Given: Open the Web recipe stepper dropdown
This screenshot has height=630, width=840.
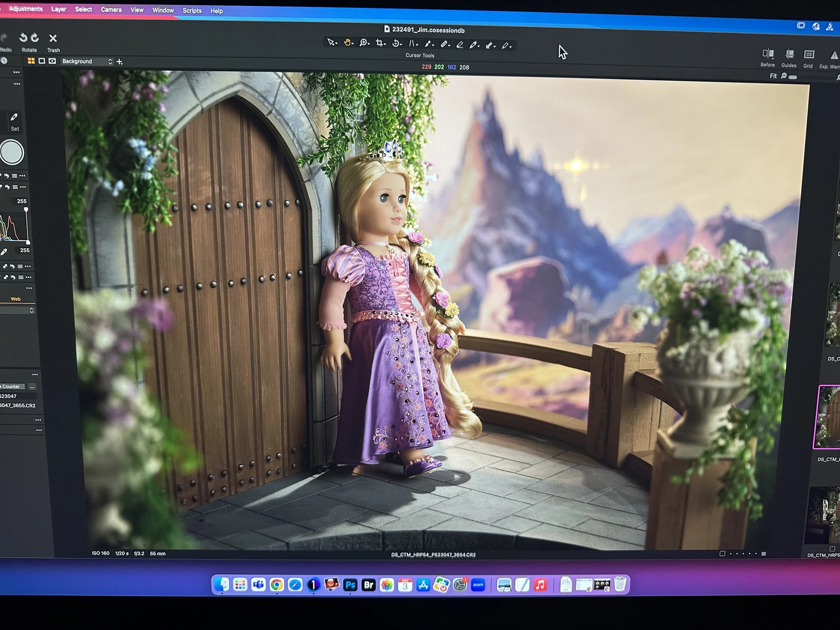Looking at the screenshot, I should coord(32,310).
